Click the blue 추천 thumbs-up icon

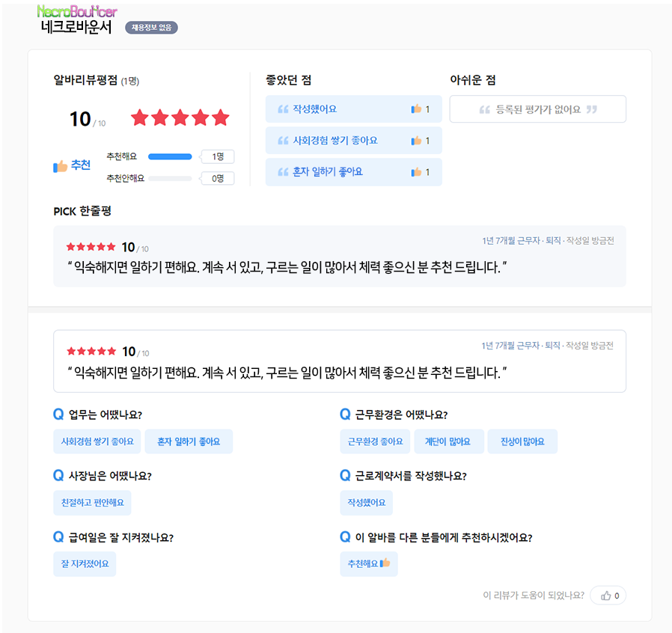[x=61, y=166]
